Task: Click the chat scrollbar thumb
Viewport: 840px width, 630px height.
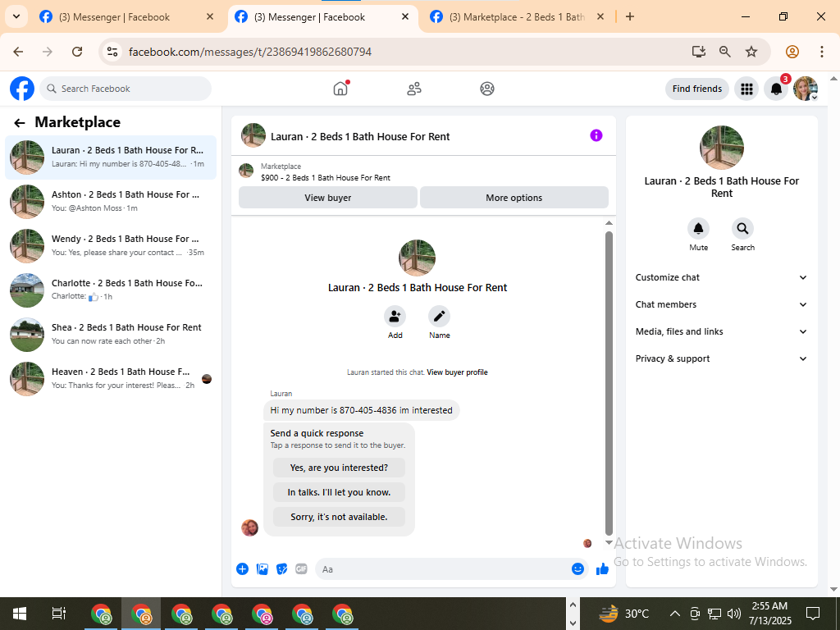Action: click(609, 383)
